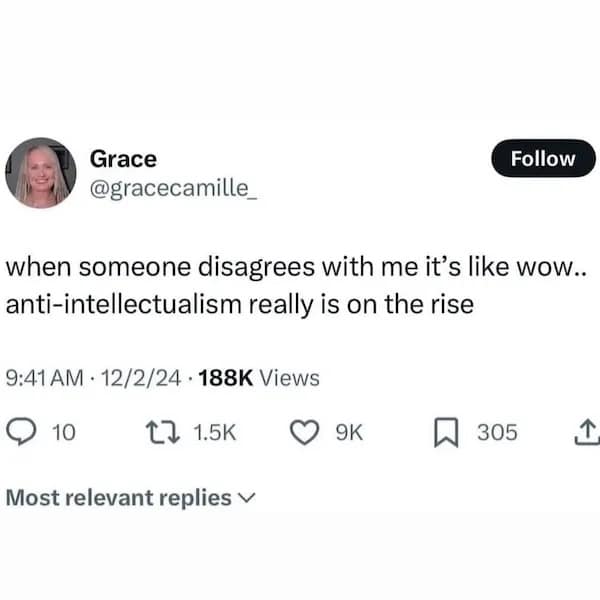Open the Most relevant replies sort dropdown

pos(118,497)
